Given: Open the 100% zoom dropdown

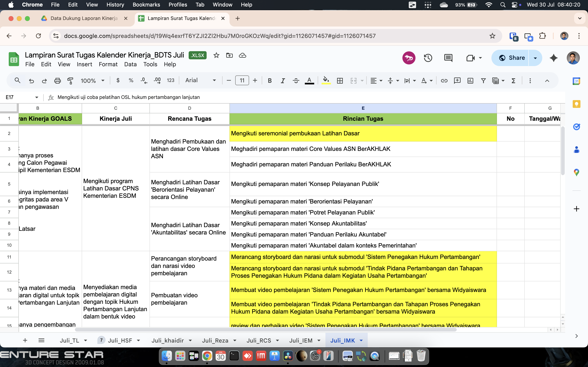Looking at the screenshot, I should click(x=92, y=81).
